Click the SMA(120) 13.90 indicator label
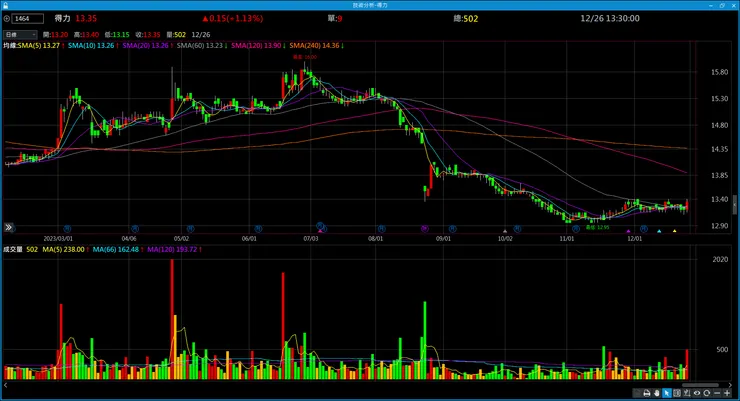The height and width of the screenshot is (401, 740). [256, 45]
